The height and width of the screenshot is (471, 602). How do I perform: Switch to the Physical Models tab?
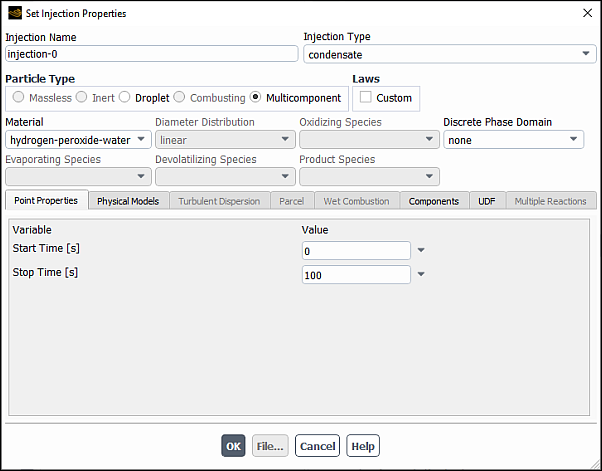128,201
